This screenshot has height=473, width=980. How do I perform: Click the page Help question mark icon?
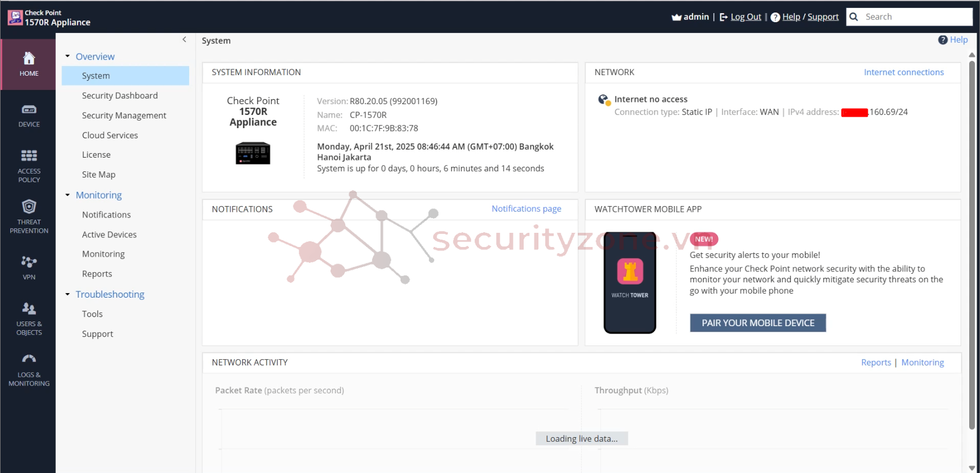[943, 40]
